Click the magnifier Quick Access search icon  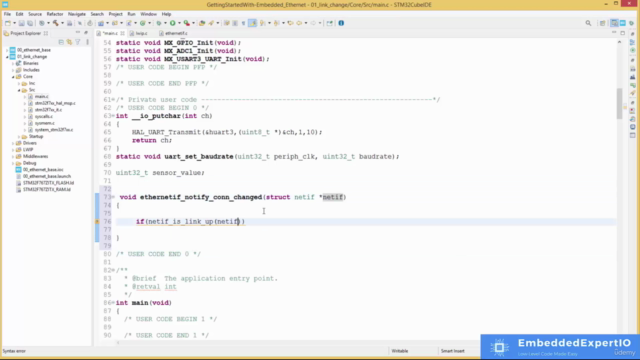pyautogui.click(x=588, y=23)
